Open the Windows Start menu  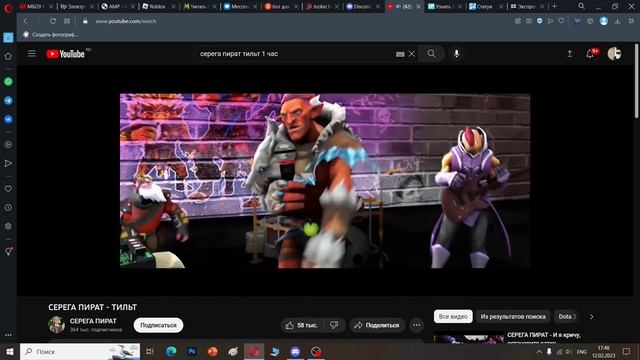click(9, 351)
